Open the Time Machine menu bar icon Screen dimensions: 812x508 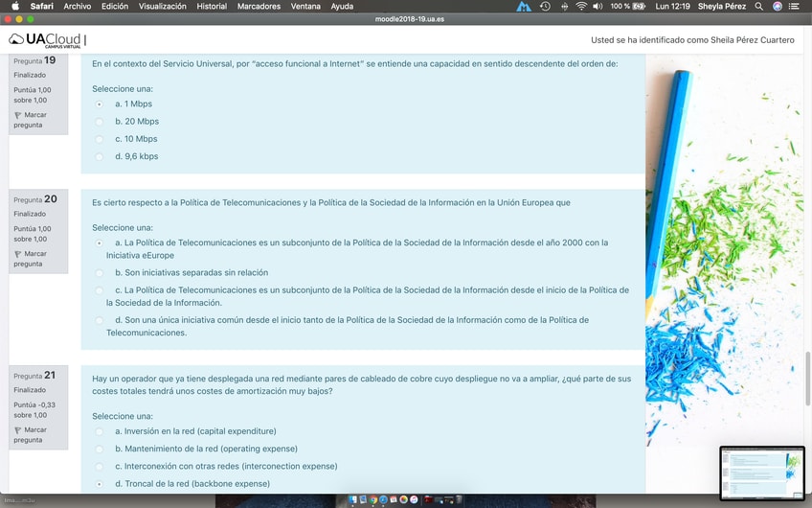pos(545,6)
